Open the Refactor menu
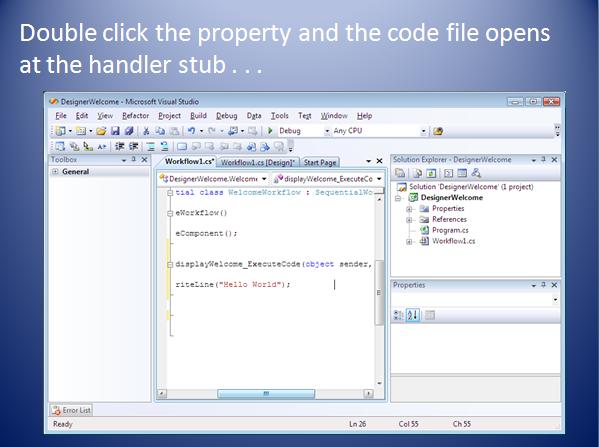 pyautogui.click(x=135, y=116)
